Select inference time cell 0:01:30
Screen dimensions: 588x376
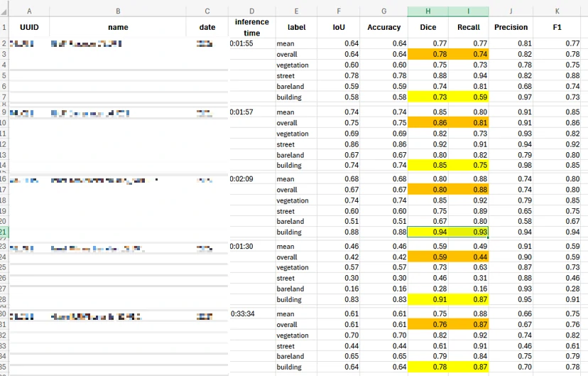click(251, 246)
